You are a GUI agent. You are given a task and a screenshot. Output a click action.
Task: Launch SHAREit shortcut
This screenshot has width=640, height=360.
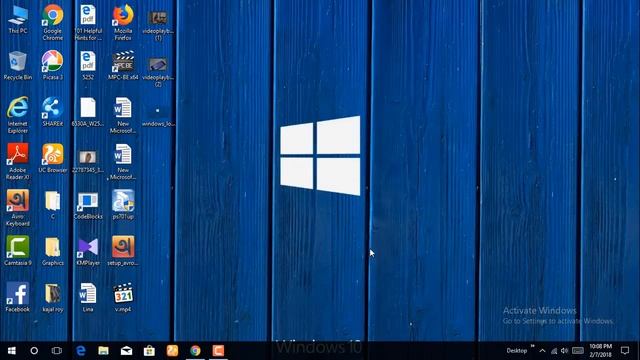point(53,112)
